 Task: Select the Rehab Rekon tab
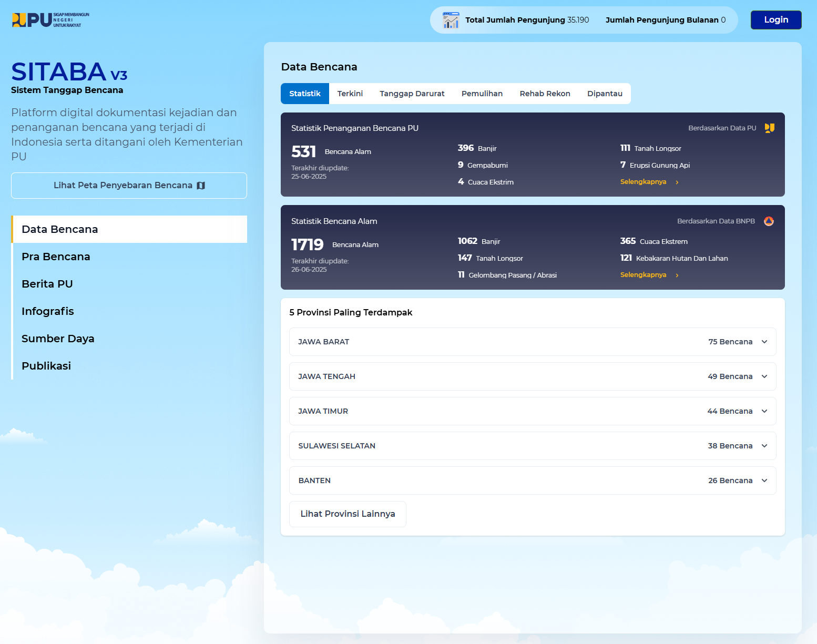(545, 94)
